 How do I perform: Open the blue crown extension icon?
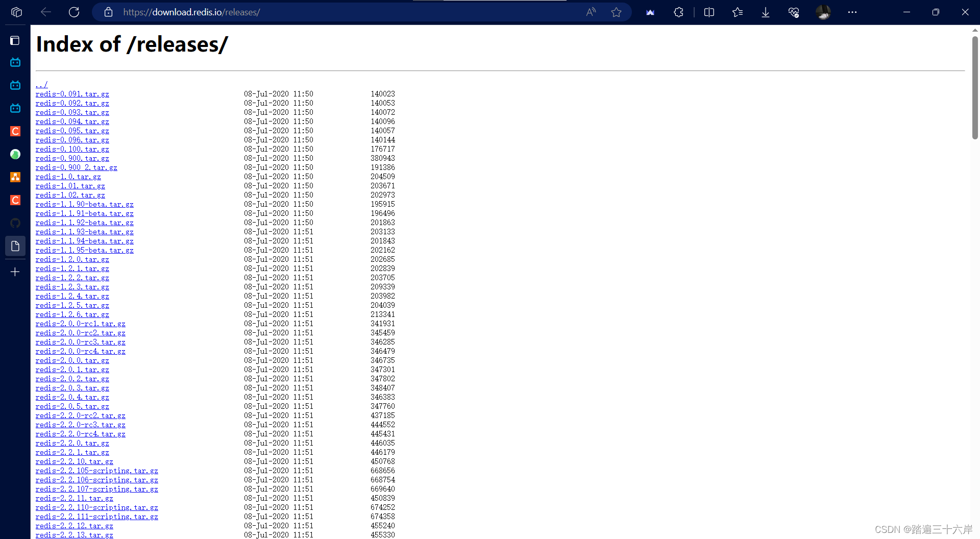650,12
